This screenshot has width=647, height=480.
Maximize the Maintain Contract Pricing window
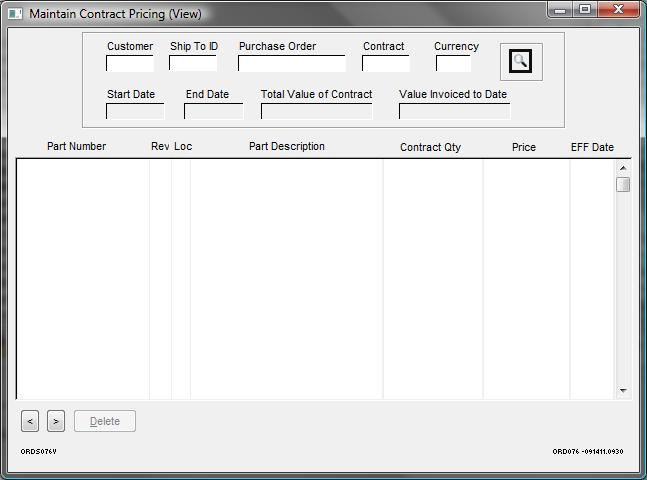(584, 9)
